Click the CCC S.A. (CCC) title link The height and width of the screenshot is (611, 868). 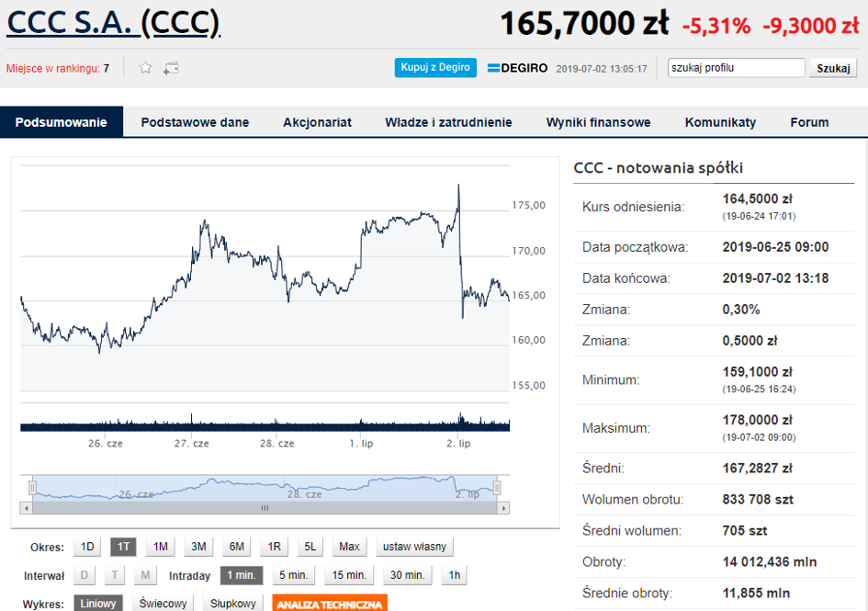point(114,23)
